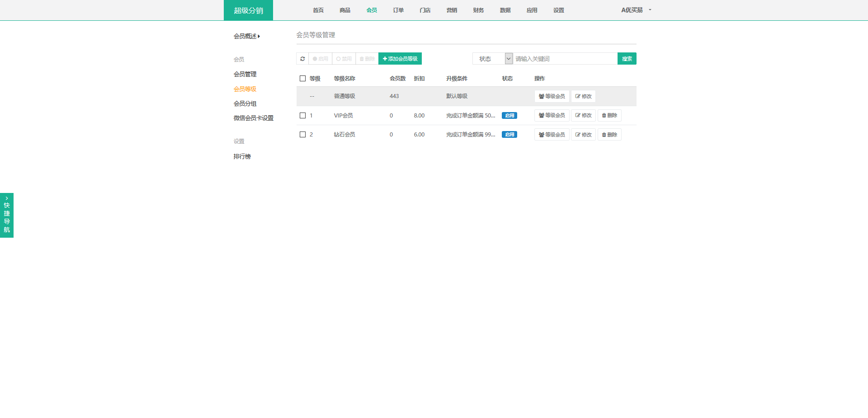
Task: Edit the VIP会员 level via 修改
Action: (583, 116)
